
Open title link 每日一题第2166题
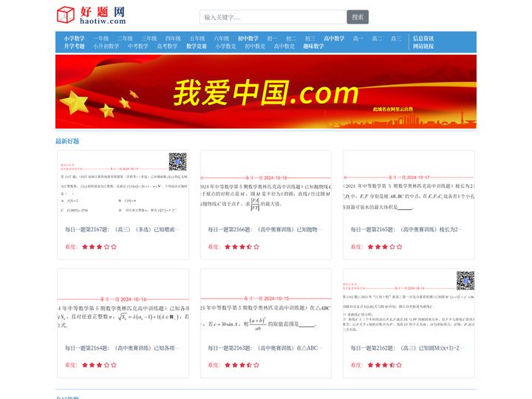pos(265,230)
